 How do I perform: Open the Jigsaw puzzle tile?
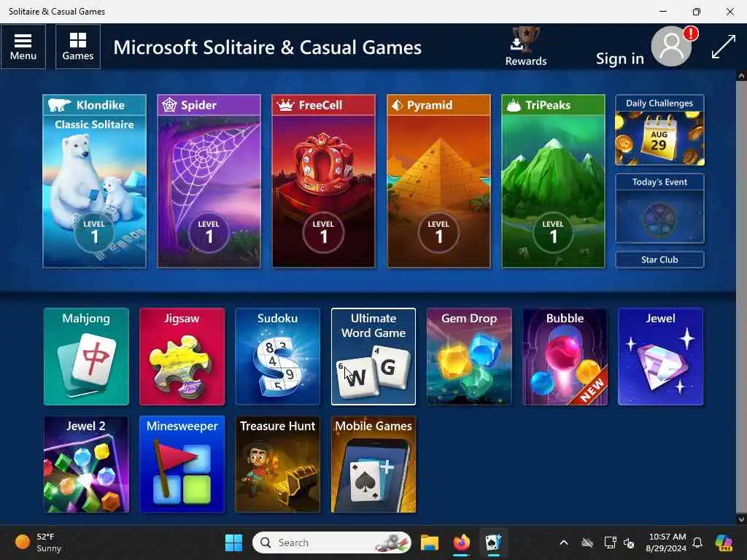click(182, 357)
